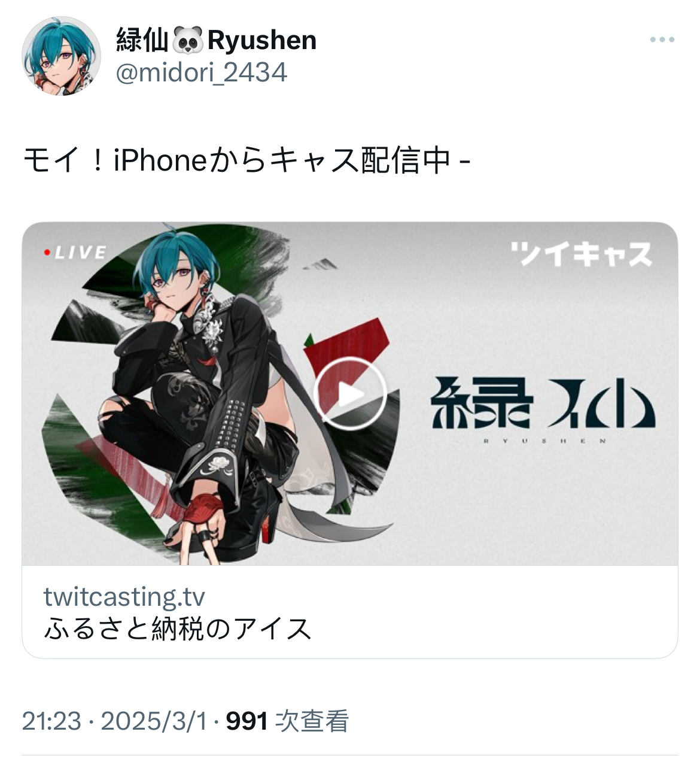Click the 21:23 post timestamp
This screenshot has width=700, height=762.
click(x=51, y=721)
